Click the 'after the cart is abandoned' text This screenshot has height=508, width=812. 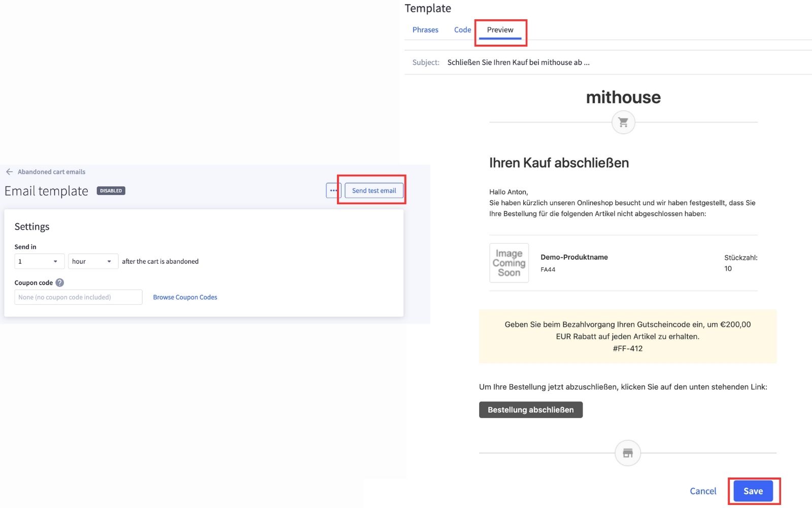click(x=160, y=261)
